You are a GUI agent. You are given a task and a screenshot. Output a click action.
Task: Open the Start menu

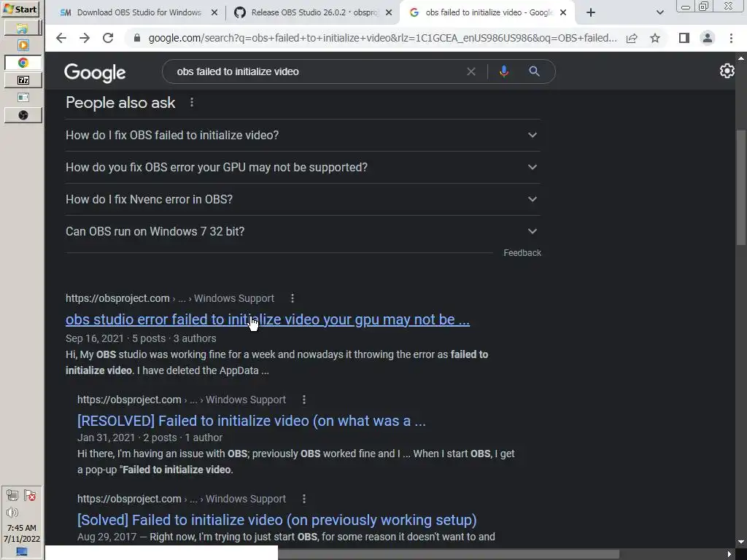click(20, 9)
